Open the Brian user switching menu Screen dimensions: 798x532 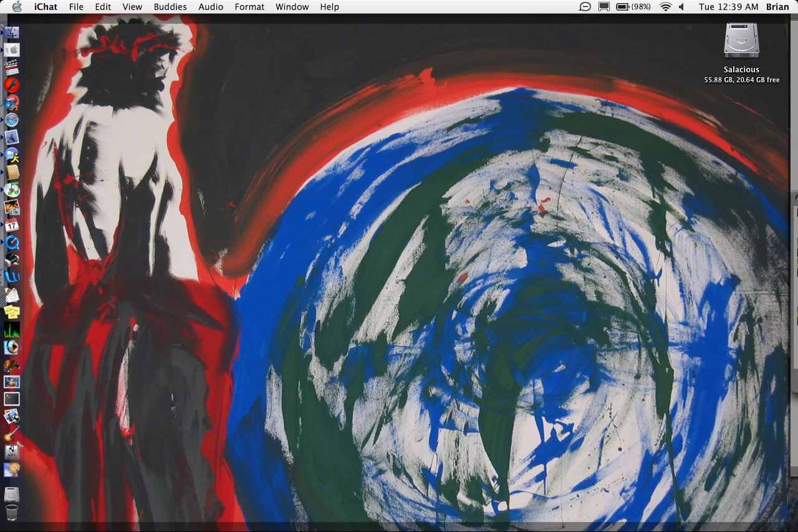point(777,7)
